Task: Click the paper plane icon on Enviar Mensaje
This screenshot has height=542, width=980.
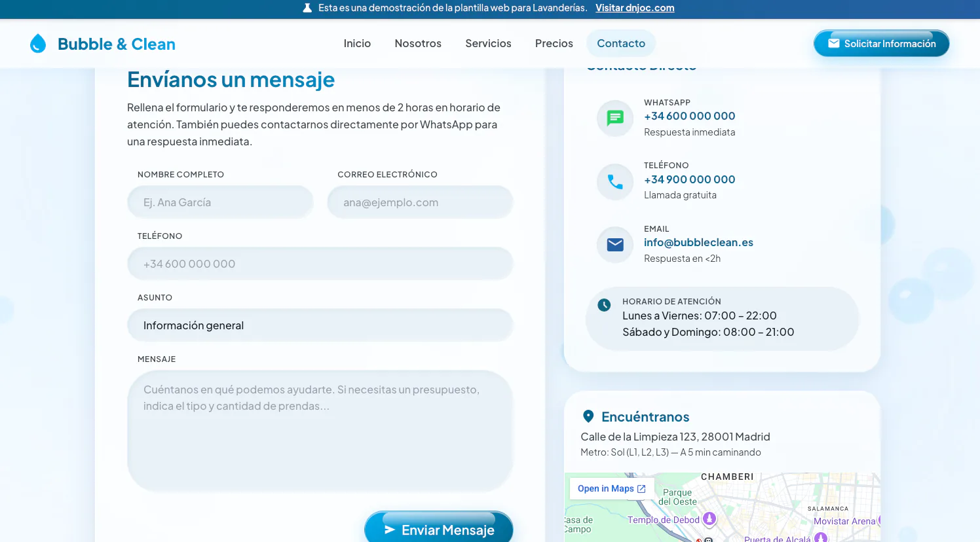Action: 390,530
